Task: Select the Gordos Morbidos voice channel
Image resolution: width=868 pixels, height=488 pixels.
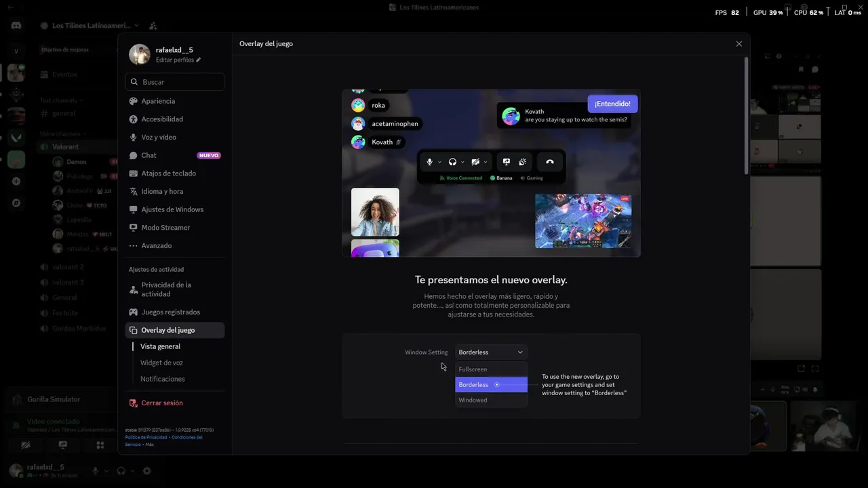Action: click(x=79, y=329)
